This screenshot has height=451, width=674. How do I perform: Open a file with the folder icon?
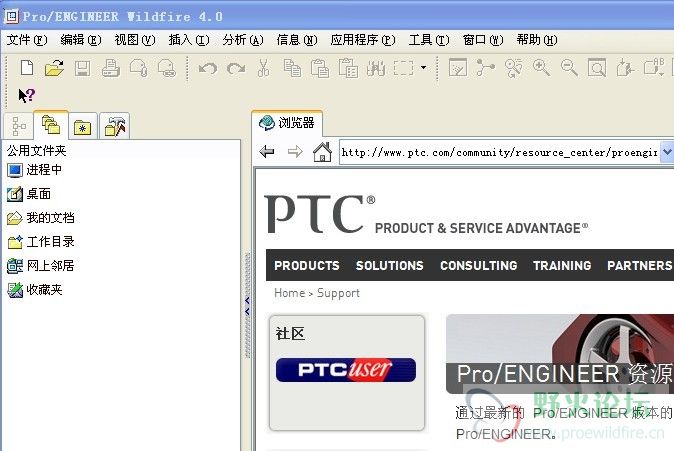54,68
